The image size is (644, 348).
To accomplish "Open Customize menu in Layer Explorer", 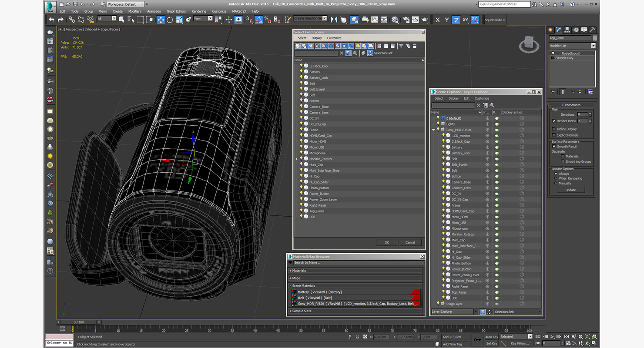I will [x=482, y=98].
